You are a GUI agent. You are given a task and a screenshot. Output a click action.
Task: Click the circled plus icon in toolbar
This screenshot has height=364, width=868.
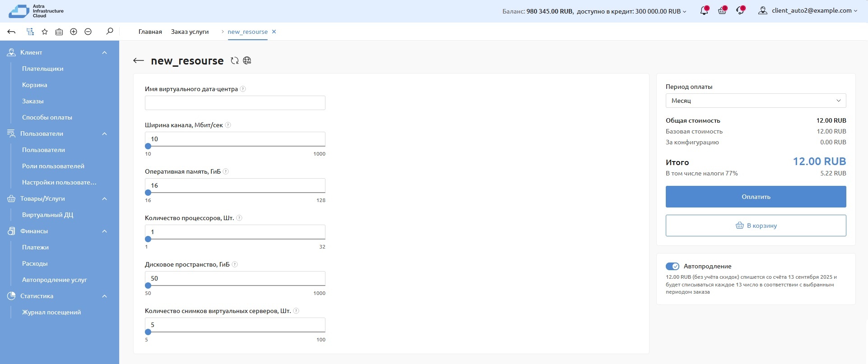[74, 32]
